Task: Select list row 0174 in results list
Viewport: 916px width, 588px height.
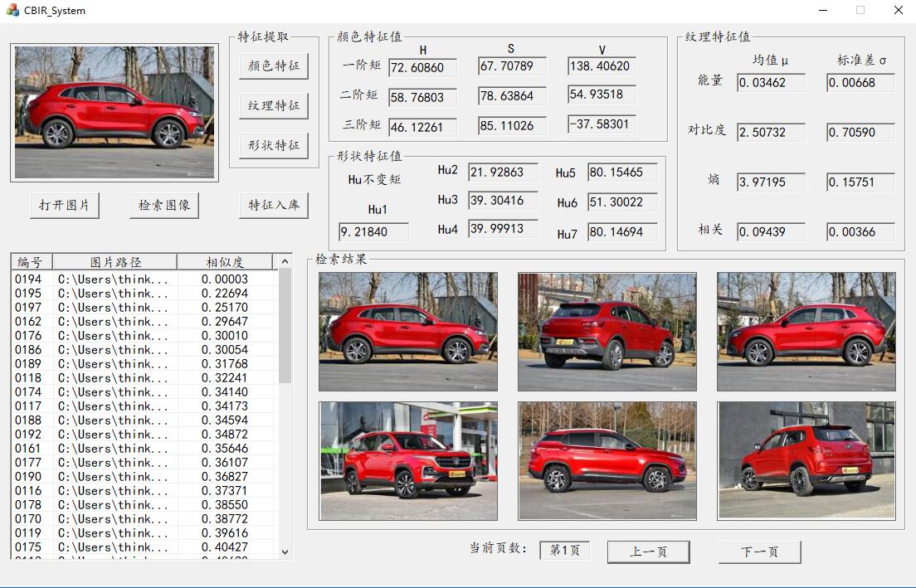Action: tap(144, 391)
